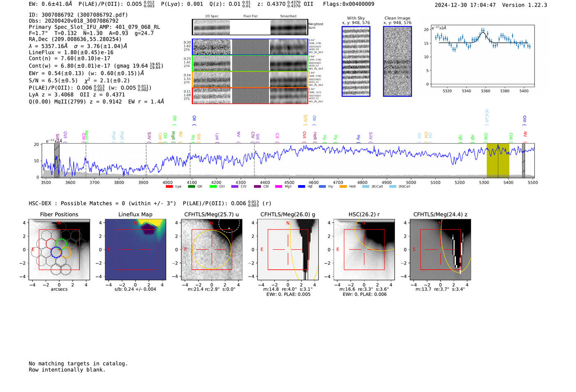Click the λ = 5357.16Å line
The width and height of the screenshot is (576, 392).
pyautogui.click(x=78, y=46)
